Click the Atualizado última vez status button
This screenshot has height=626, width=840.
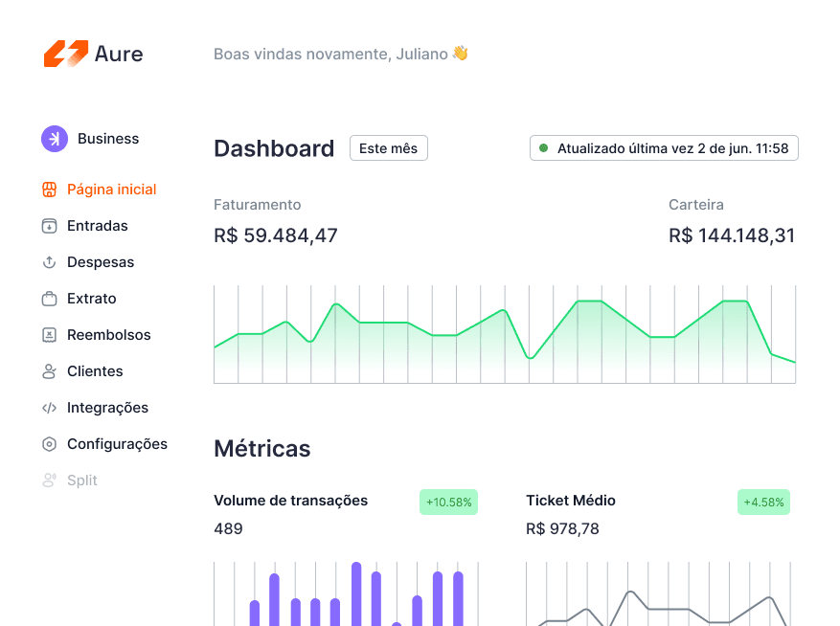[664, 147]
